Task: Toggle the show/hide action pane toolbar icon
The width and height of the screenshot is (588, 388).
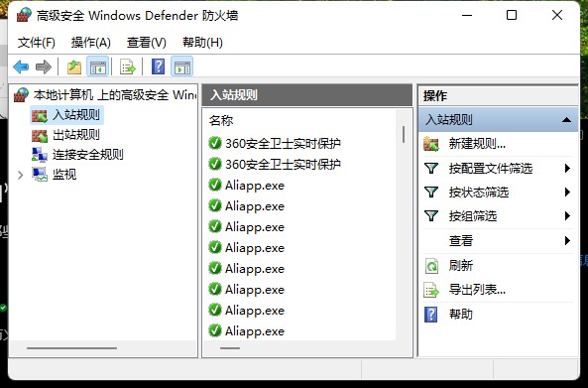Action: pos(182,67)
